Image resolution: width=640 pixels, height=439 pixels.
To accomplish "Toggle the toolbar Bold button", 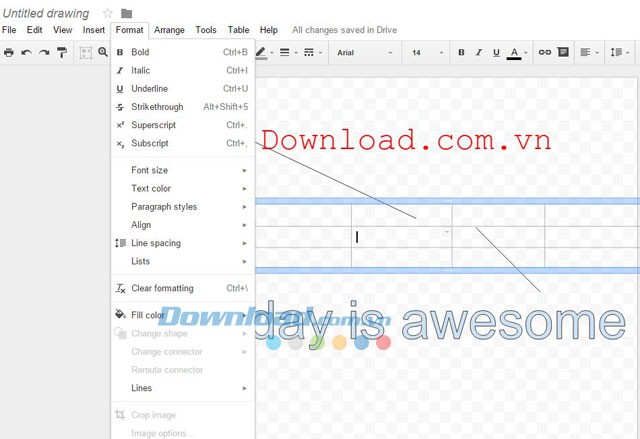I will [x=461, y=52].
